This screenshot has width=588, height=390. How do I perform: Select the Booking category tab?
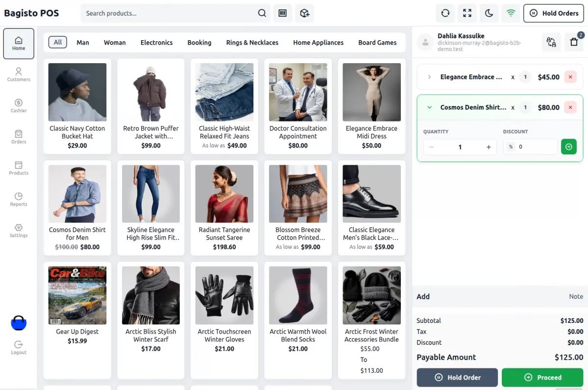[x=199, y=43]
